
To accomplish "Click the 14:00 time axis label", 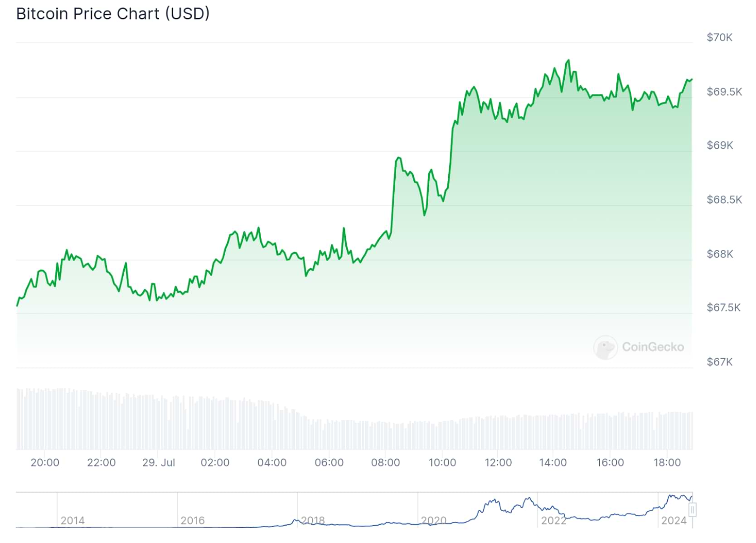I will 552,463.
